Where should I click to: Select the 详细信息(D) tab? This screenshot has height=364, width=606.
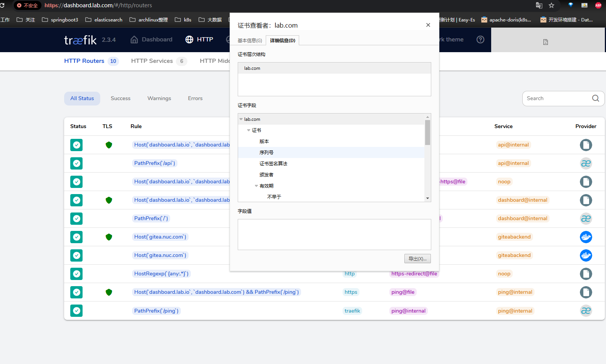pos(283,40)
